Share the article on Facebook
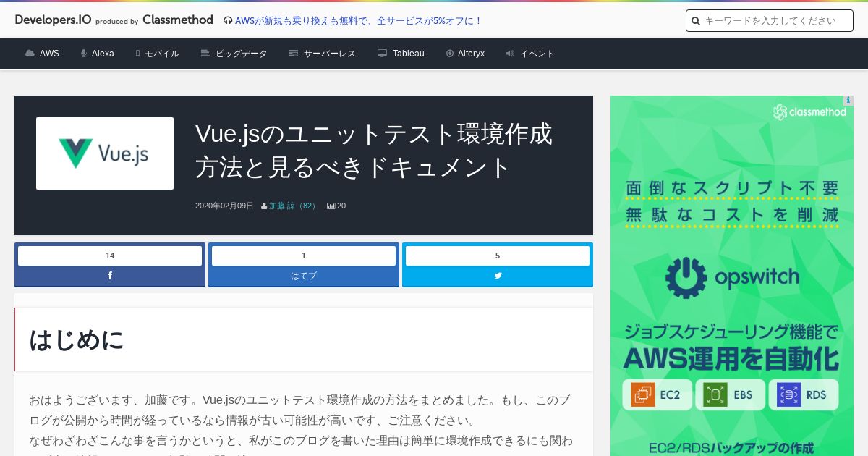Viewport: 868px width, 456px height. tap(110, 276)
